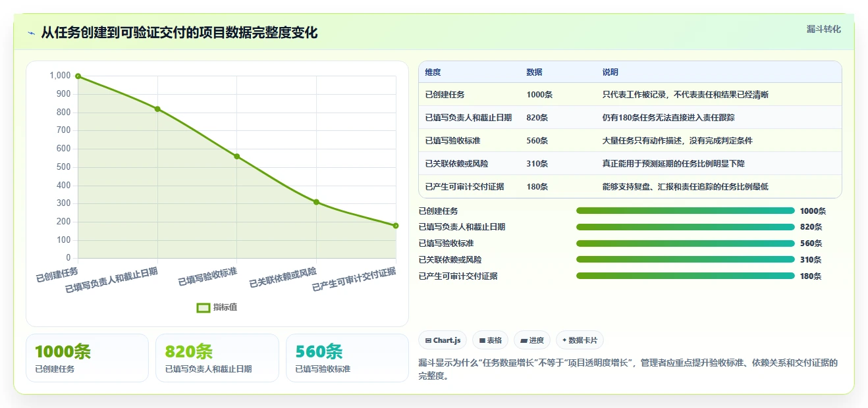Click the description 仍有180条任务无法直接进入责任跟踪

tap(668, 118)
